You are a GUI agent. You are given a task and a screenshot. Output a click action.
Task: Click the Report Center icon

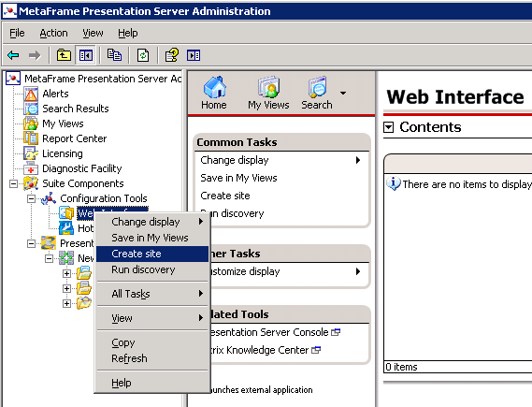pyautogui.click(x=31, y=138)
